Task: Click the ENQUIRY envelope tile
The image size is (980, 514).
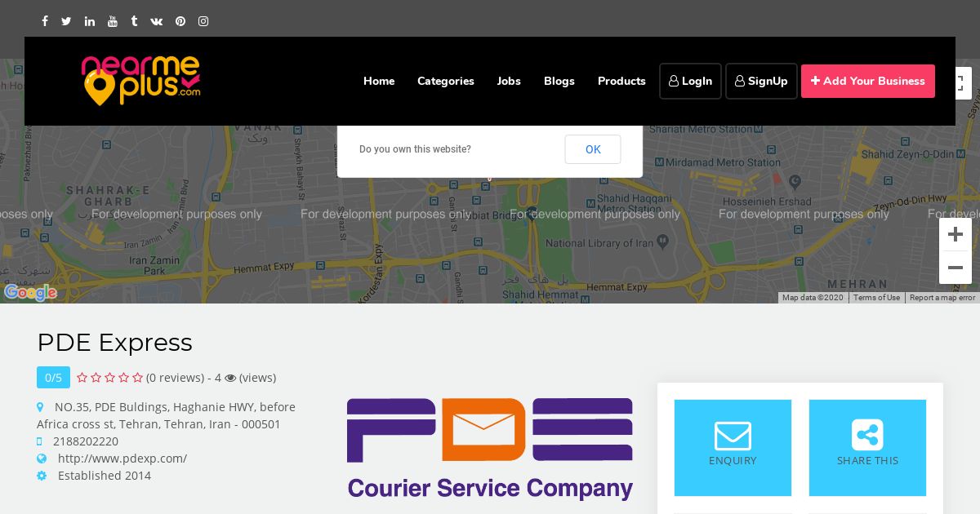Action: (733, 448)
